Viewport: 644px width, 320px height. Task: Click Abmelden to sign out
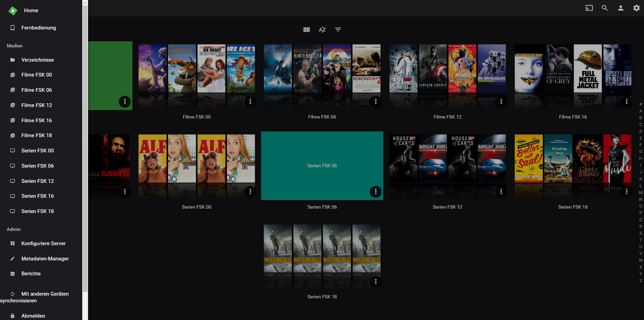41,316
